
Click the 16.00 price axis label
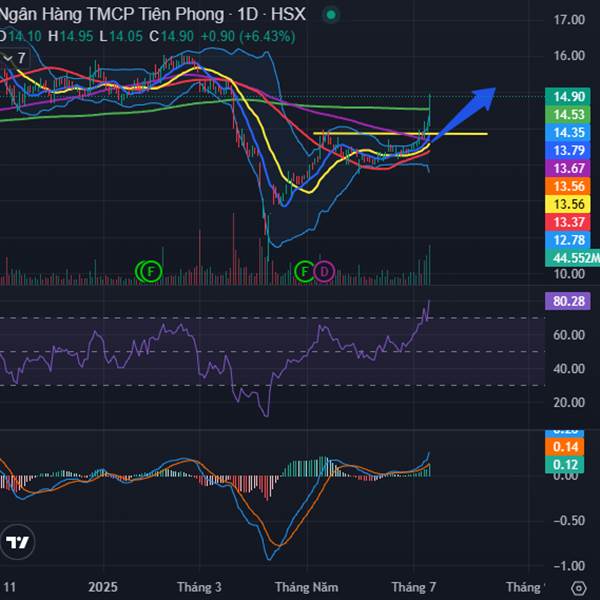[569, 56]
